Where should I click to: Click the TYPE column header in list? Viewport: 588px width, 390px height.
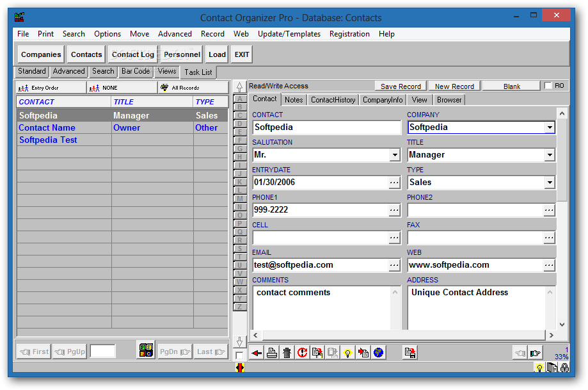(x=211, y=102)
